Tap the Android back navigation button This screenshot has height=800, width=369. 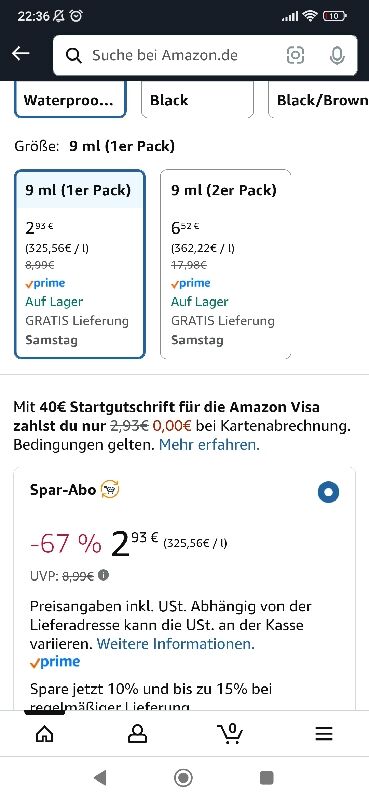point(101,778)
